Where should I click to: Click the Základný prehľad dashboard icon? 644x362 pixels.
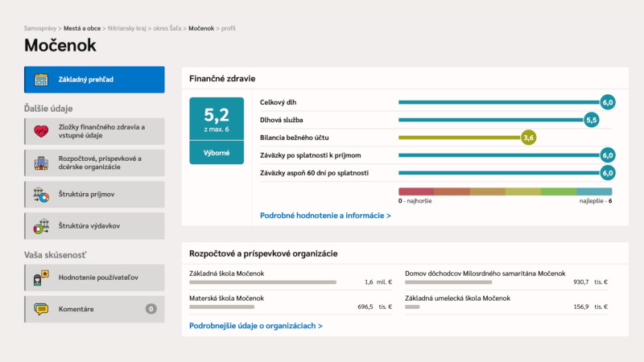pos(41,80)
